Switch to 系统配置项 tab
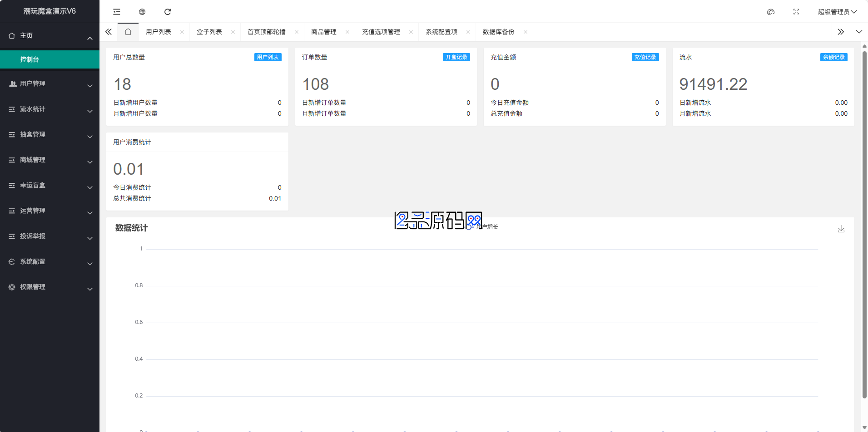Image resolution: width=868 pixels, height=432 pixels. point(441,32)
